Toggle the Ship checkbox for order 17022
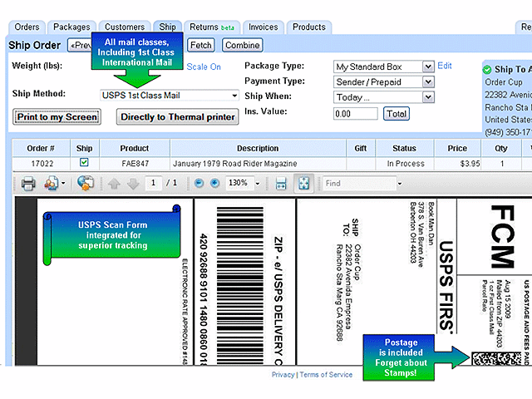The image size is (532, 399). point(83,163)
